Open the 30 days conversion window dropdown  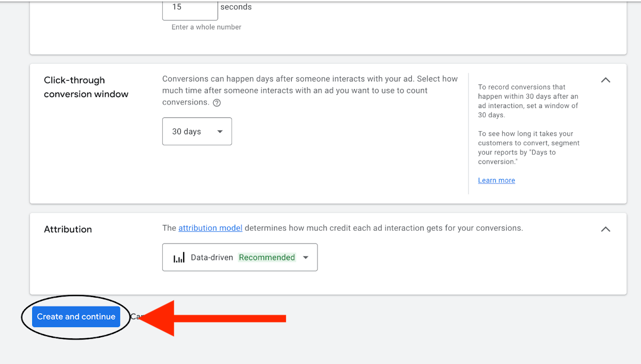(x=197, y=132)
